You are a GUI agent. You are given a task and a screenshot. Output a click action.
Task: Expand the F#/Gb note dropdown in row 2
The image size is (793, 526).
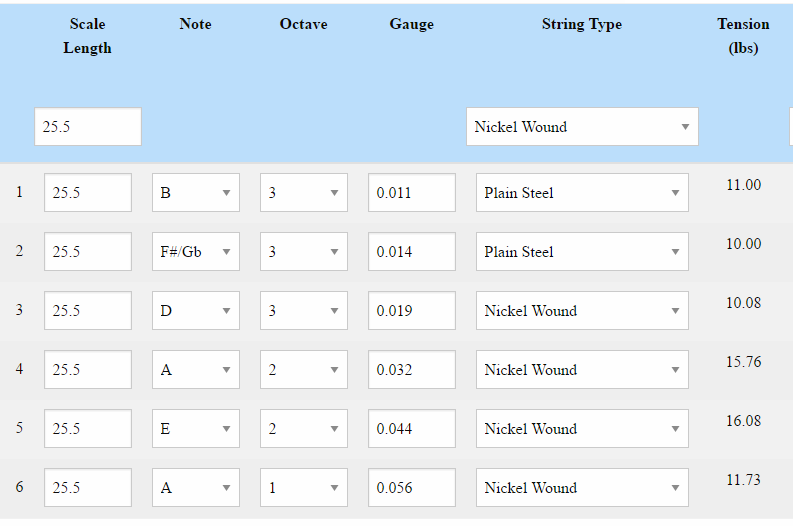point(195,252)
